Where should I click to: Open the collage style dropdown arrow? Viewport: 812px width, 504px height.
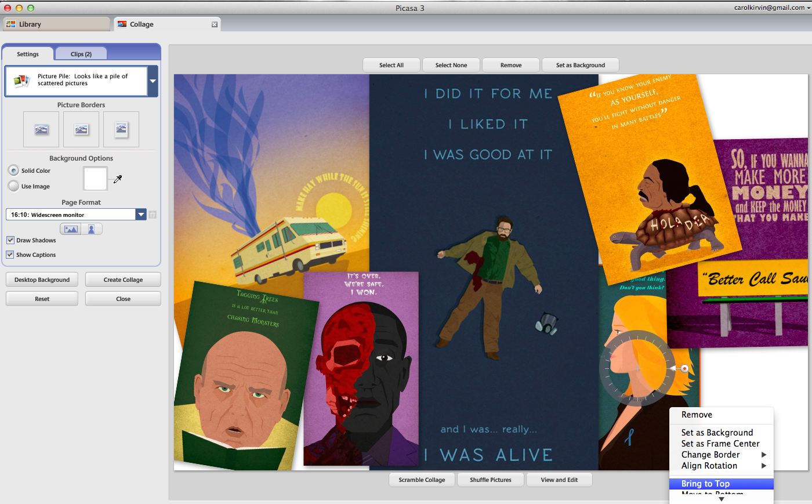pyautogui.click(x=153, y=81)
